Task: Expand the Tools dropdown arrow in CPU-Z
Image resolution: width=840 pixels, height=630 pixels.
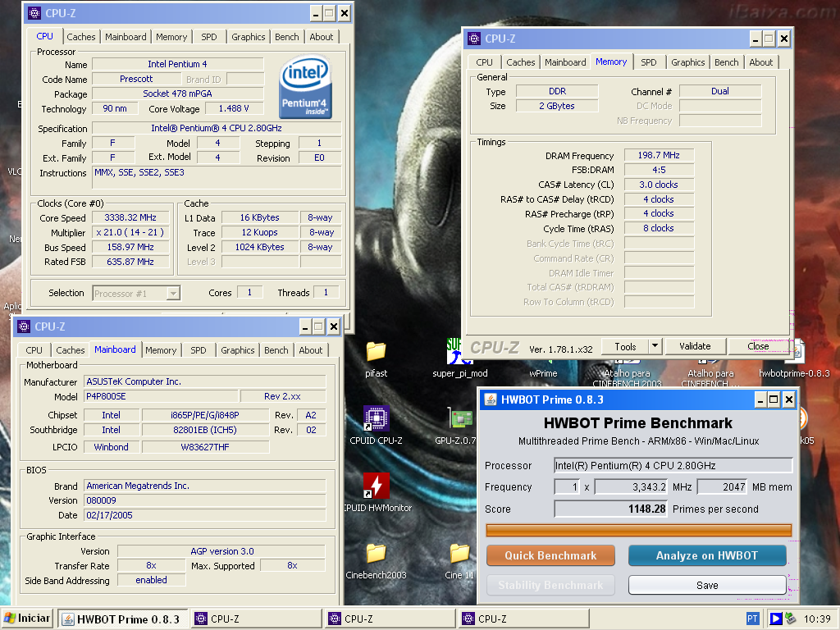Action: point(655,346)
